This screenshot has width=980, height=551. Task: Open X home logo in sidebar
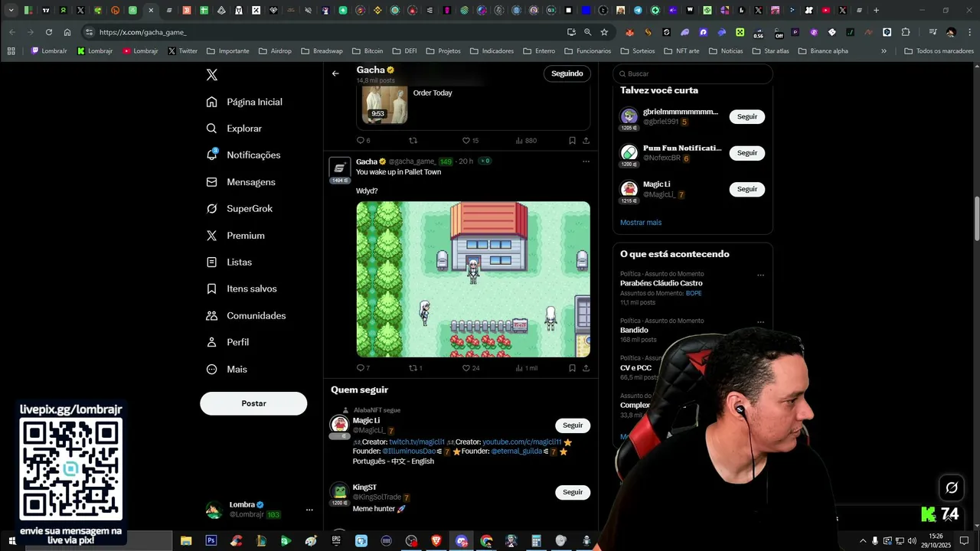pyautogui.click(x=212, y=75)
